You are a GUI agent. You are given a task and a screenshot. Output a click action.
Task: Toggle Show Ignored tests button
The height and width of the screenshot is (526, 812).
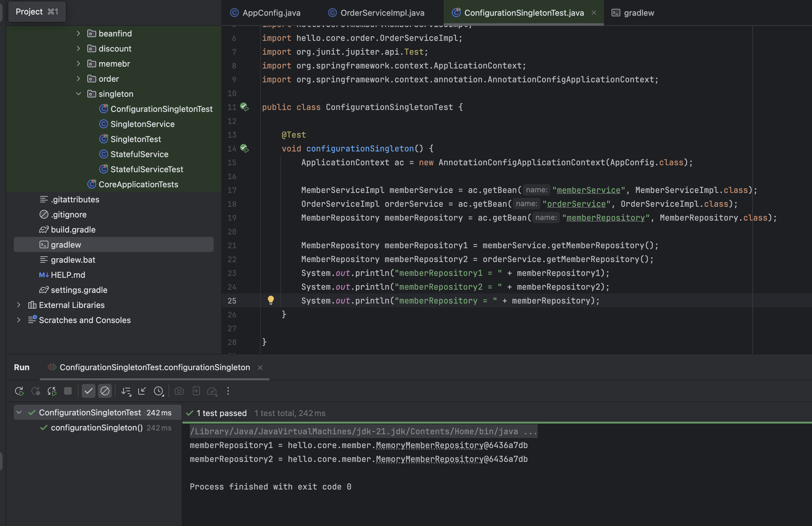click(x=105, y=391)
